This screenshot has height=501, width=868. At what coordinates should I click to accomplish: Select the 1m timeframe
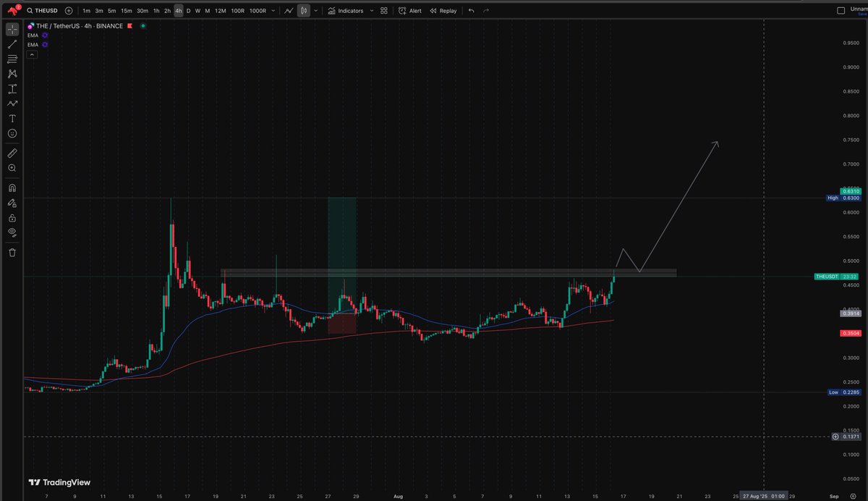(x=86, y=11)
